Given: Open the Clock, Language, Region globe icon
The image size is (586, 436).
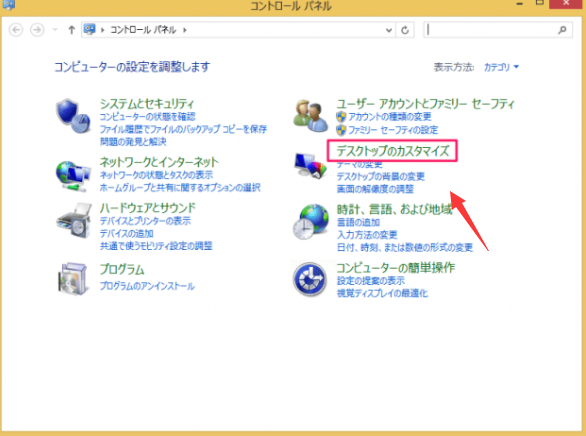Looking at the screenshot, I should pos(311,222).
